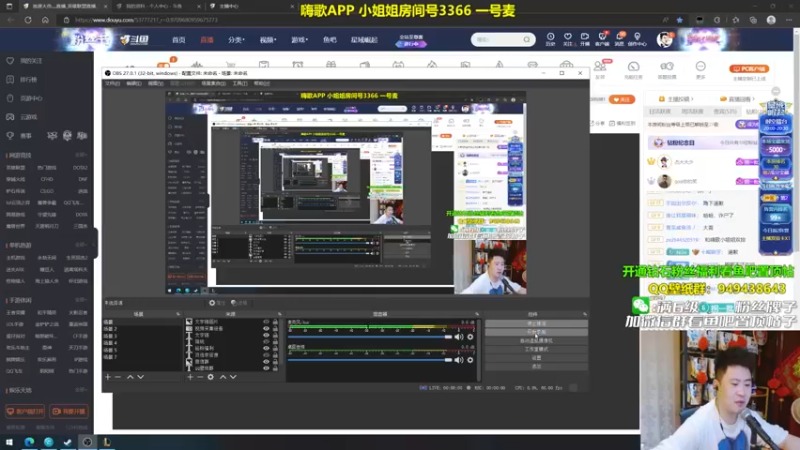Click the Douyu search input field
Viewport: 800px width, 450px height.
497,39
